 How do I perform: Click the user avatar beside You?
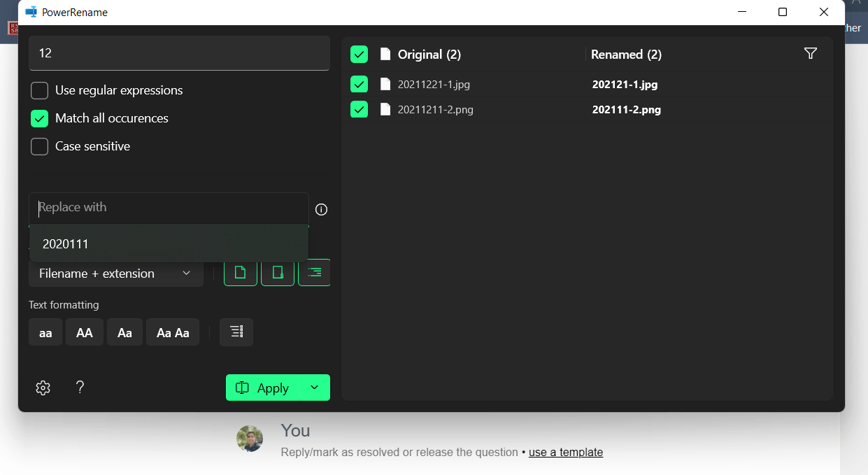[250, 439]
